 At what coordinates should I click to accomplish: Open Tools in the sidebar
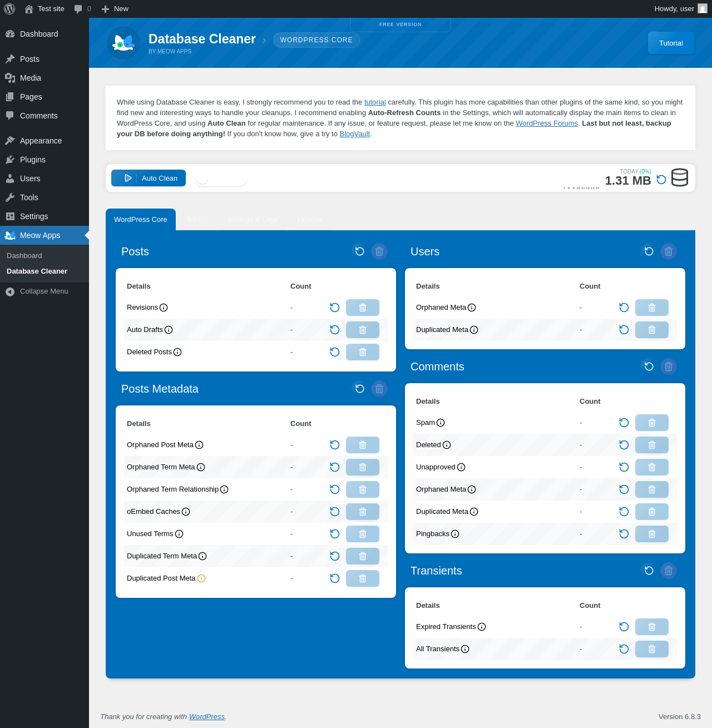(44, 197)
